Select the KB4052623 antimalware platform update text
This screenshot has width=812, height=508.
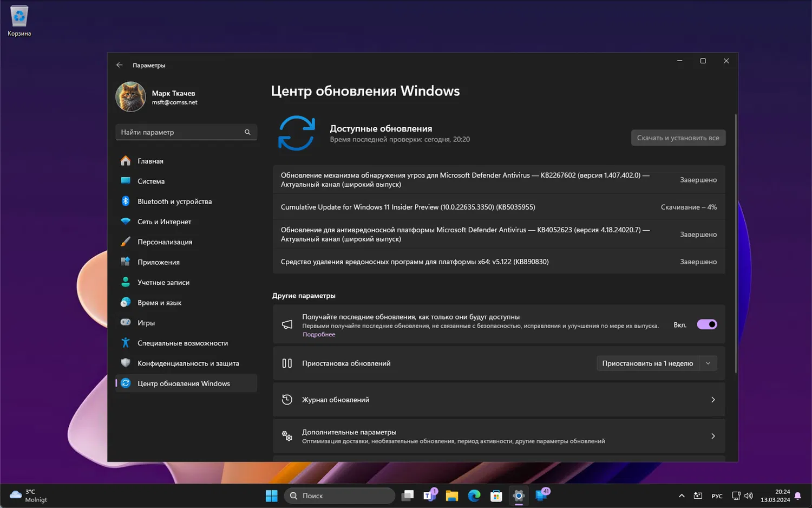point(465,235)
